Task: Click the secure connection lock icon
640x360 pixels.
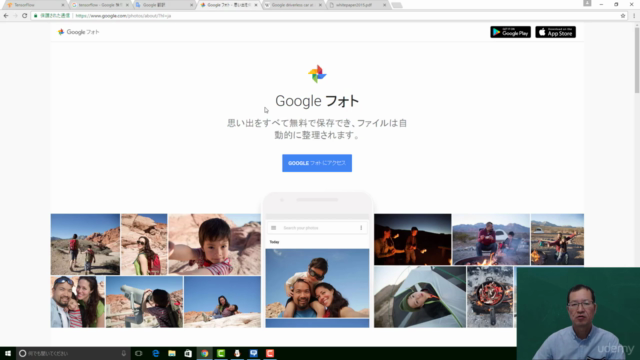Action: (x=36, y=16)
